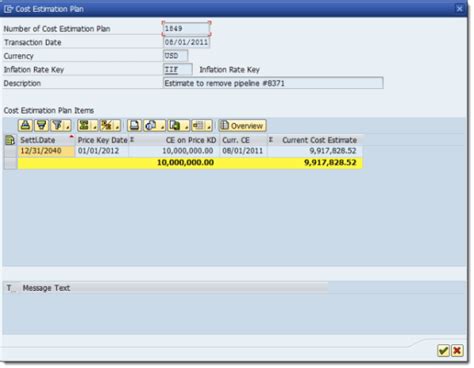The width and height of the screenshot is (474, 368).
Task: Click the Cost Estimation Plan Items label
Action: (49, 110)
